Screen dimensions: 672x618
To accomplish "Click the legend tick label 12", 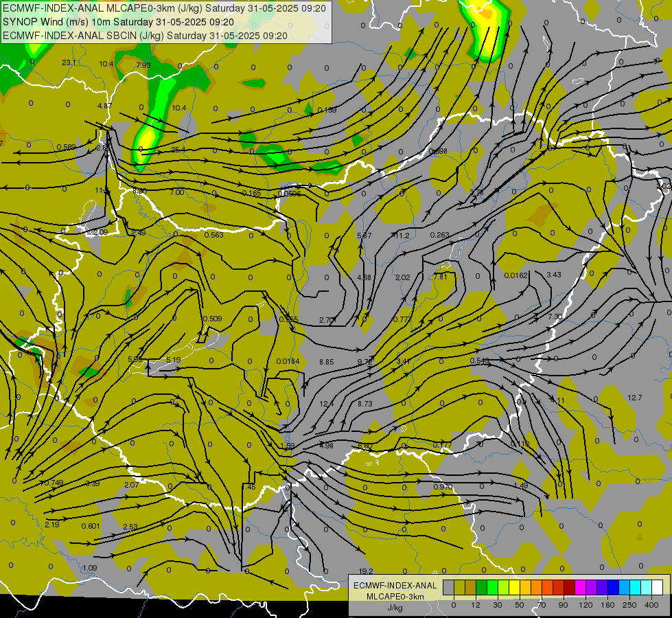I will [475, 605].
